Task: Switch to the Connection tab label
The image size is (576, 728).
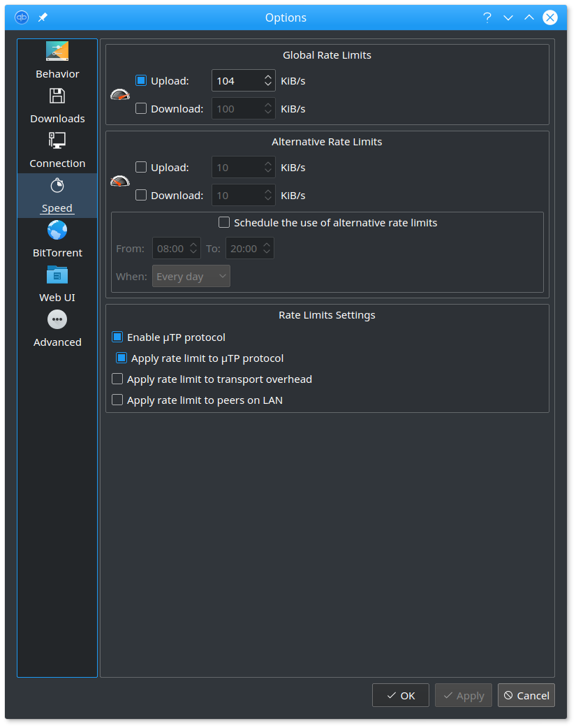Action: coord(57,163)
